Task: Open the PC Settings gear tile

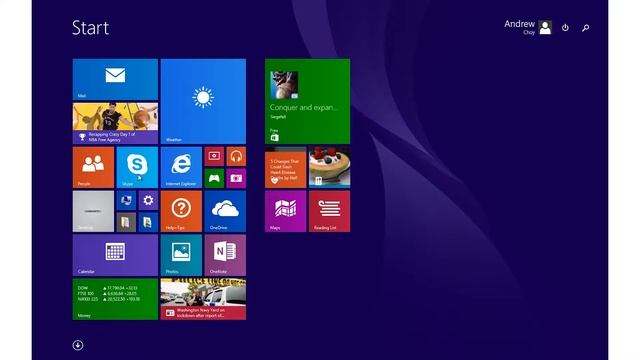Action: pyautogui.click(x=148, y=200)
